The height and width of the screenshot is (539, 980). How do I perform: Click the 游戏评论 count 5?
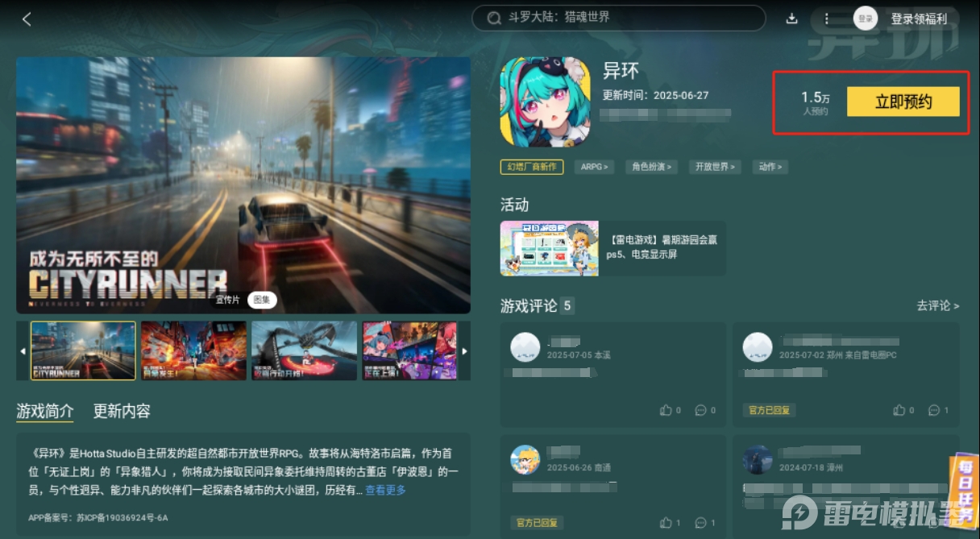pos(567,306)
